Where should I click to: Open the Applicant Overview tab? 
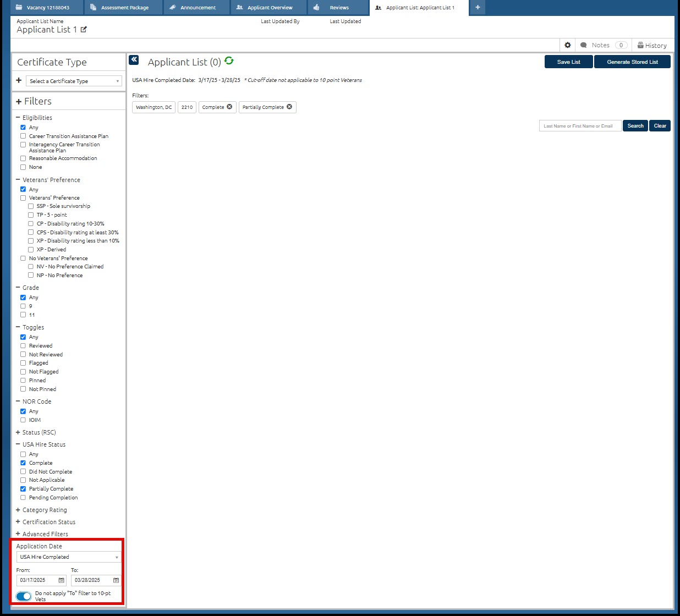[269, 8]
